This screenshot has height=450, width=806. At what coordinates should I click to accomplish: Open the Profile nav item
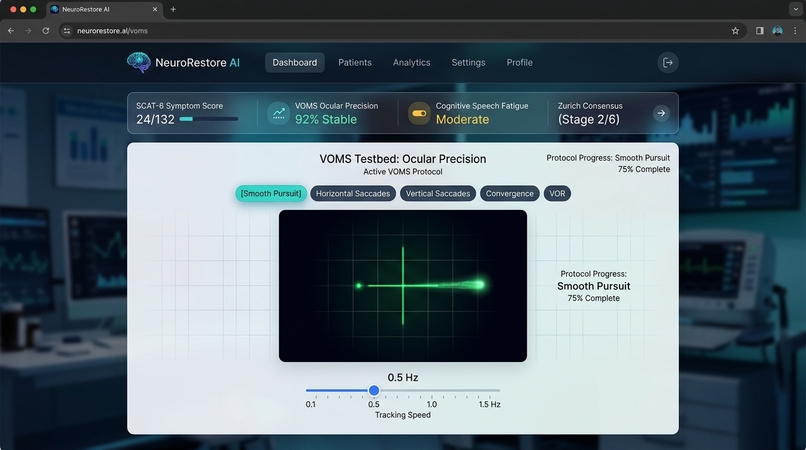(519, 62)
